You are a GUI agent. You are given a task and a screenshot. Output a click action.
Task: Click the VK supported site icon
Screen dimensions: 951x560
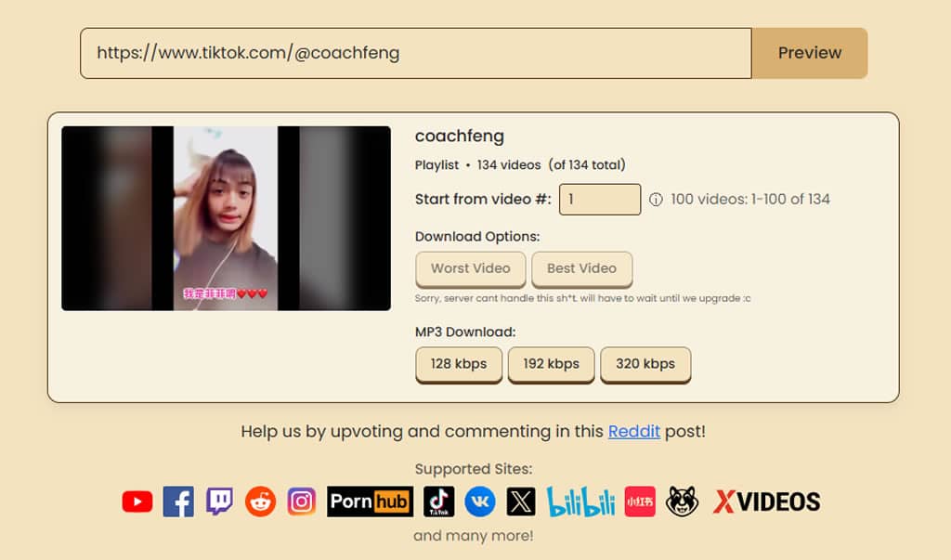tap(480, 501)
